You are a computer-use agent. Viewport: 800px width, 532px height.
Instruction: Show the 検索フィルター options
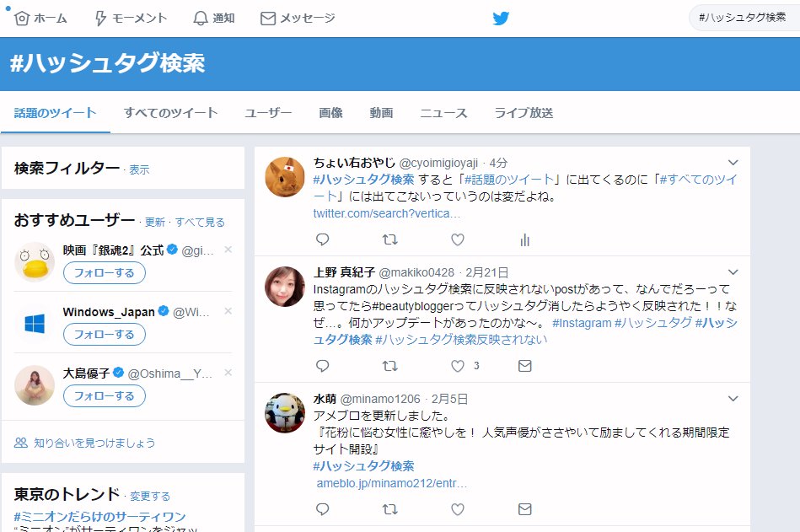click(139, 169)
